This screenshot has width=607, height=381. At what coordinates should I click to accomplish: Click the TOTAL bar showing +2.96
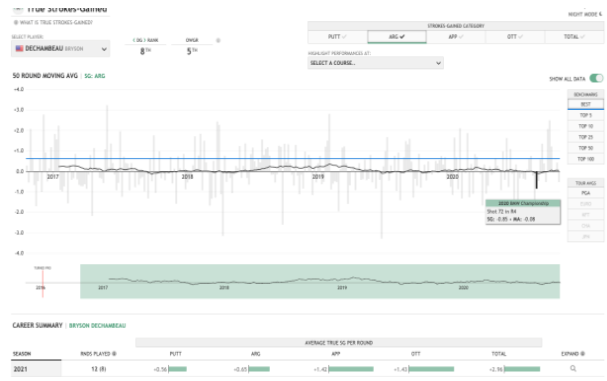click(x=522, y=369)
